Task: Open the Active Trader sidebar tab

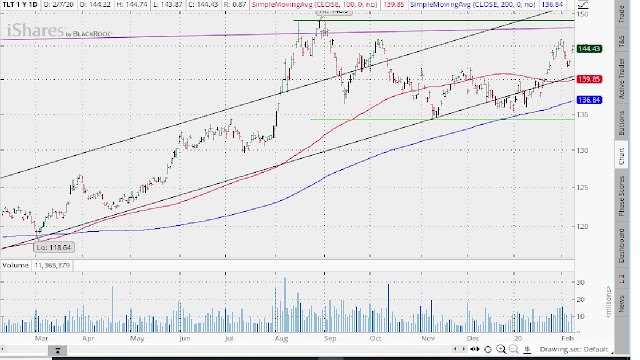Action: pos(622,78)
